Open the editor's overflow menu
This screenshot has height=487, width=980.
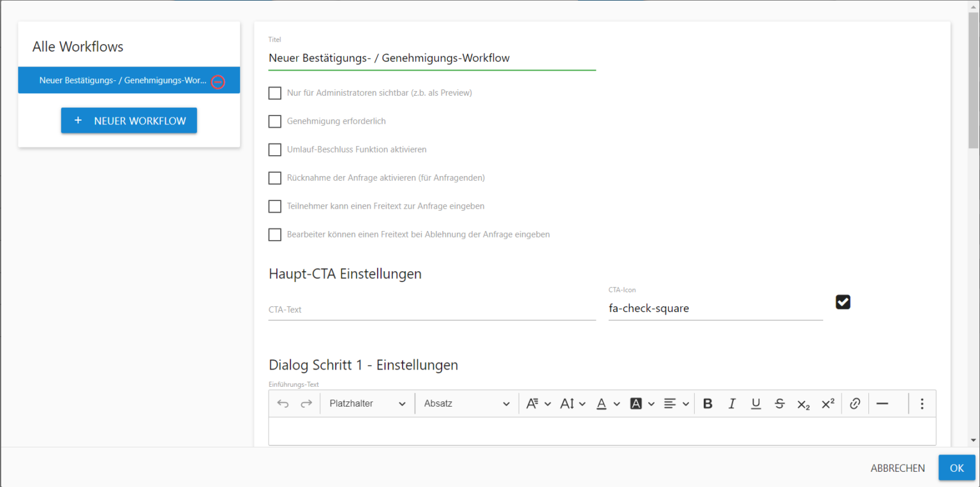[x=922, y=403]
